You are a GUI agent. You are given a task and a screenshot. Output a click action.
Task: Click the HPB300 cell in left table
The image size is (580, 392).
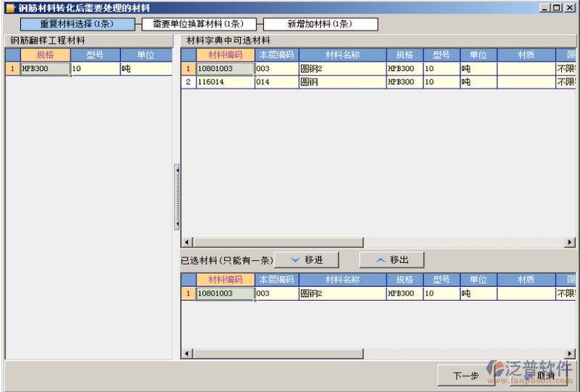(x=45, y=69)
